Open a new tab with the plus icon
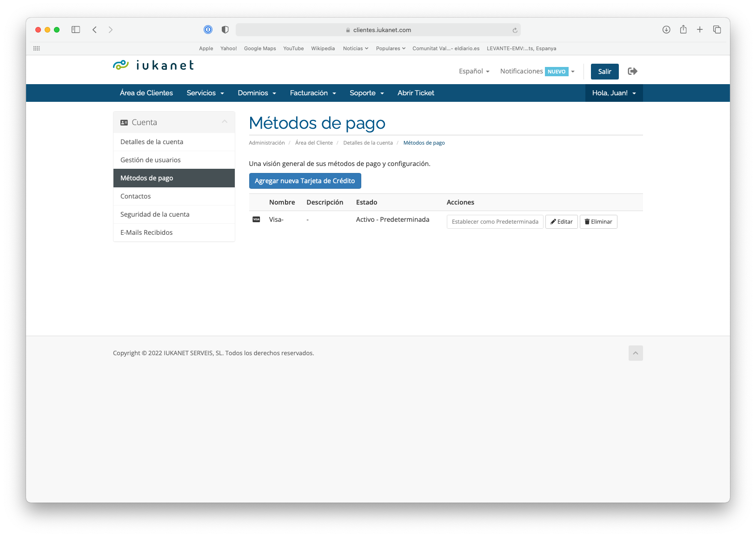Image resolution: width=756 pixels, height=537 pixels. pos(700,30)
